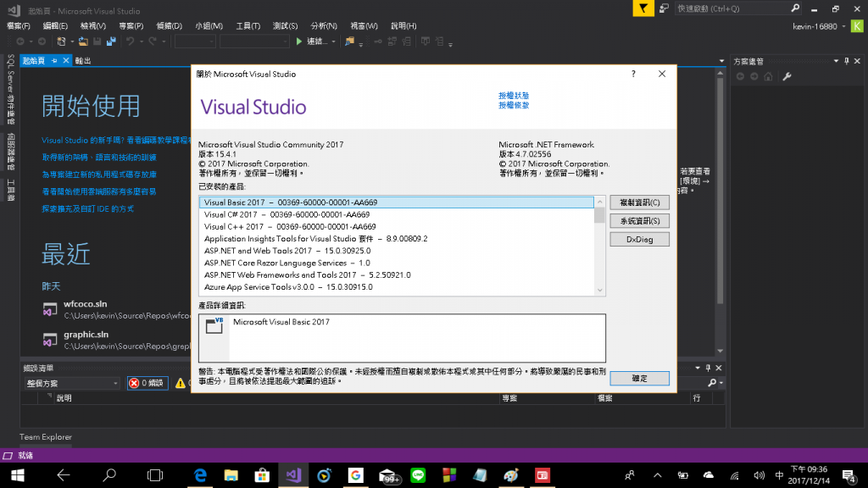Click the Solution Explorer forward arrow icon
Screen dimensions: 868x488
pos(754,76)
